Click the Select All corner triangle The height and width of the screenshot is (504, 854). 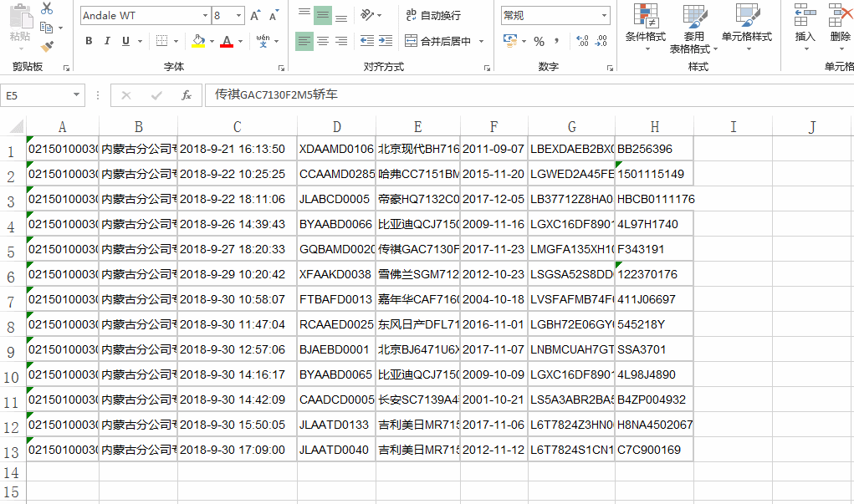[17, 126]
